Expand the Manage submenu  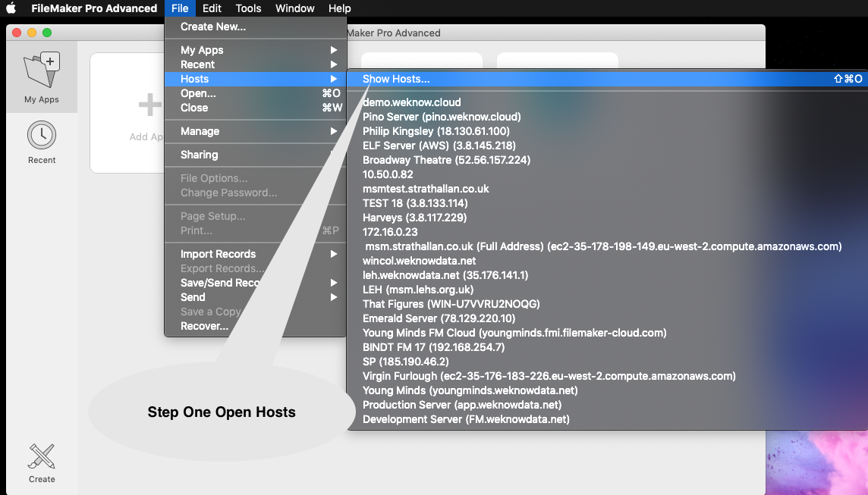point(256,131)
